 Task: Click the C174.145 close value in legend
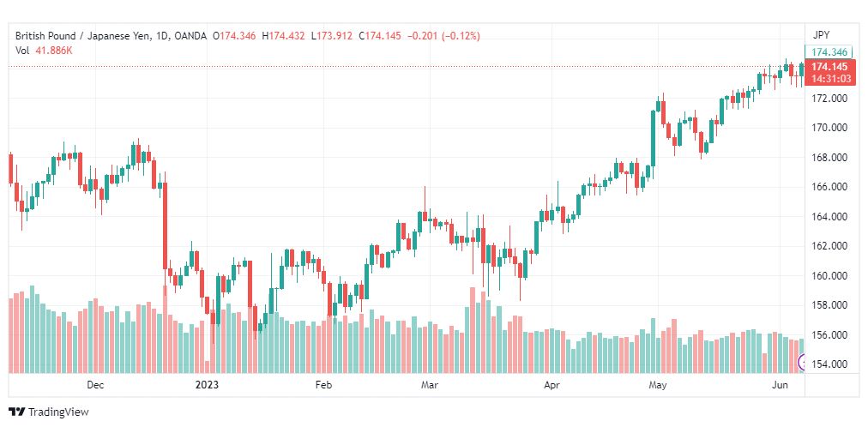[380, 36]
